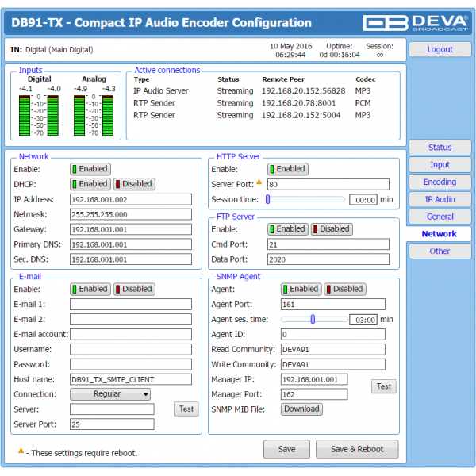Viewport: 476px width, 476px height.
Task: Click the Agent Port field
Action: 333,304
